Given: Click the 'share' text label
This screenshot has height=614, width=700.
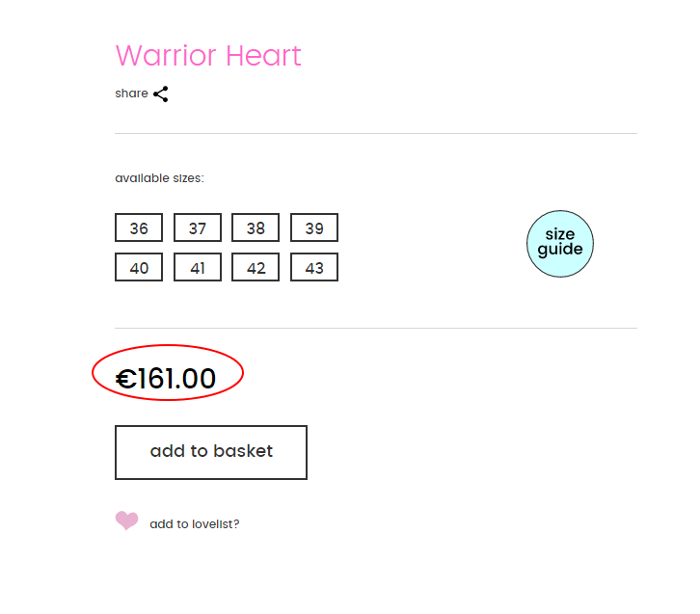Looking at the screenshot, I should [131, 93].
